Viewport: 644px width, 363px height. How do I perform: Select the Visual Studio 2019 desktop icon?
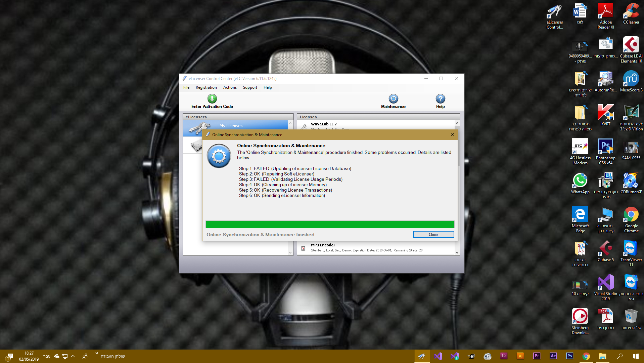coord(606,288)
